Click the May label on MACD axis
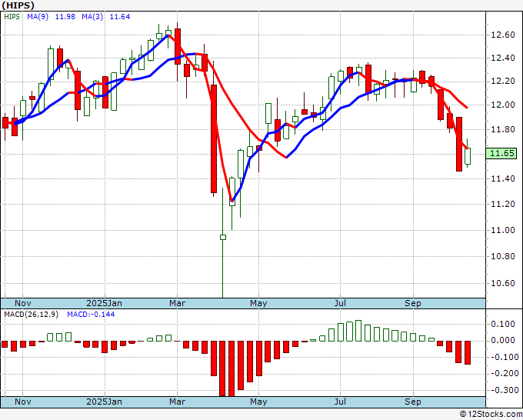Image resolution: width=523 pixels, height=420 pixels. click(258, 402)
